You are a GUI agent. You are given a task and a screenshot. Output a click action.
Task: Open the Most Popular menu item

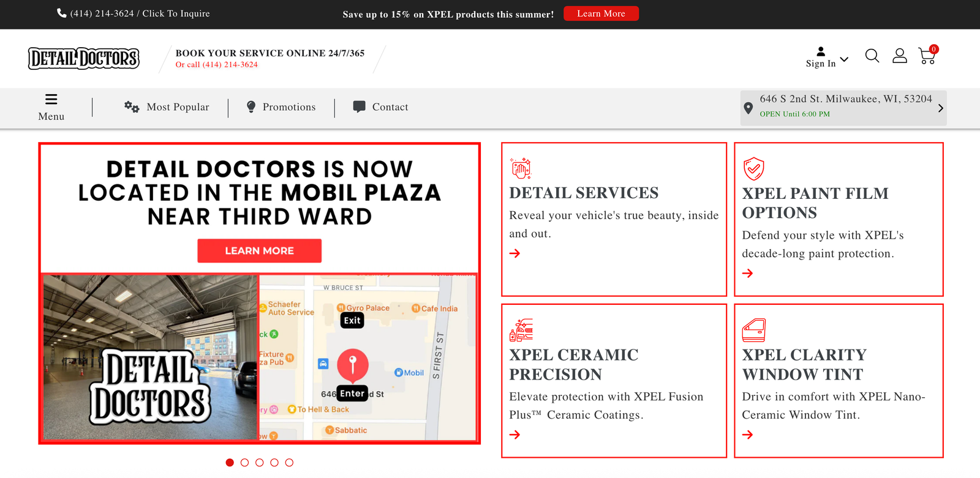click(178, 107)
